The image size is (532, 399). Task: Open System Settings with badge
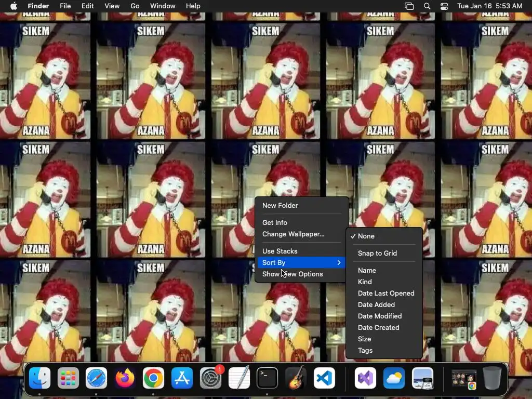(211, 378)
